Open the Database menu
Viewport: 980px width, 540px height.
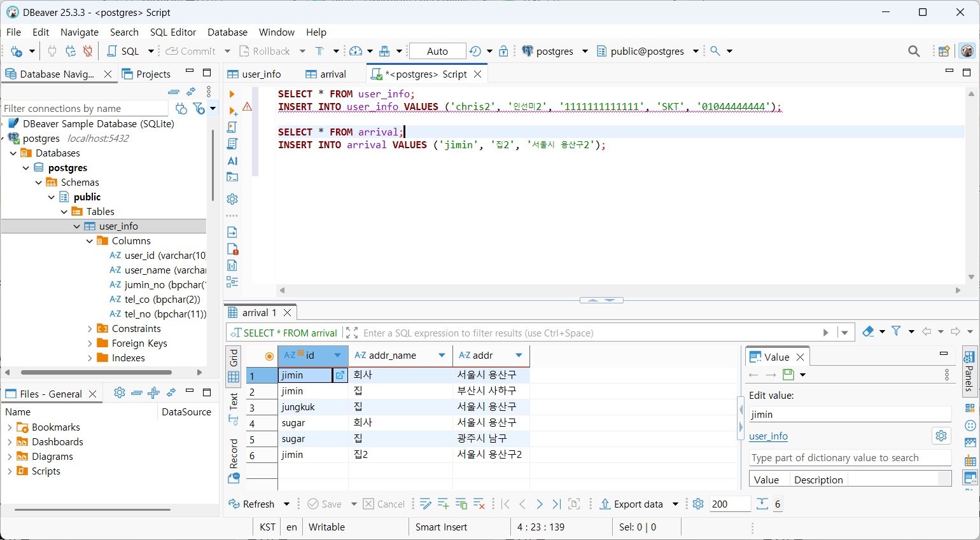227,32
